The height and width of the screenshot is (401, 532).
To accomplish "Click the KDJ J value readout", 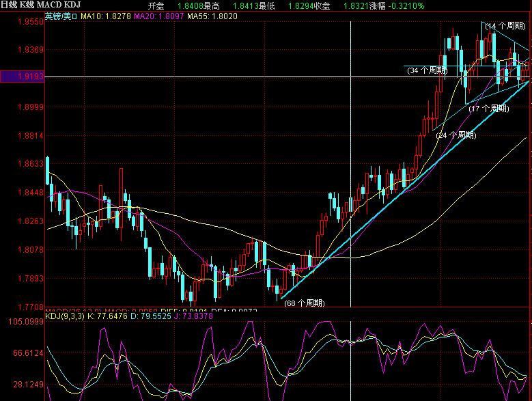I will click(x=209, y=316).
